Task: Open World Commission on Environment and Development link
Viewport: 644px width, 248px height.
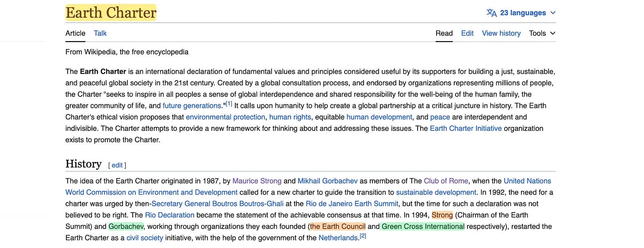Action: pyautogui.click(x=152, y=192)
